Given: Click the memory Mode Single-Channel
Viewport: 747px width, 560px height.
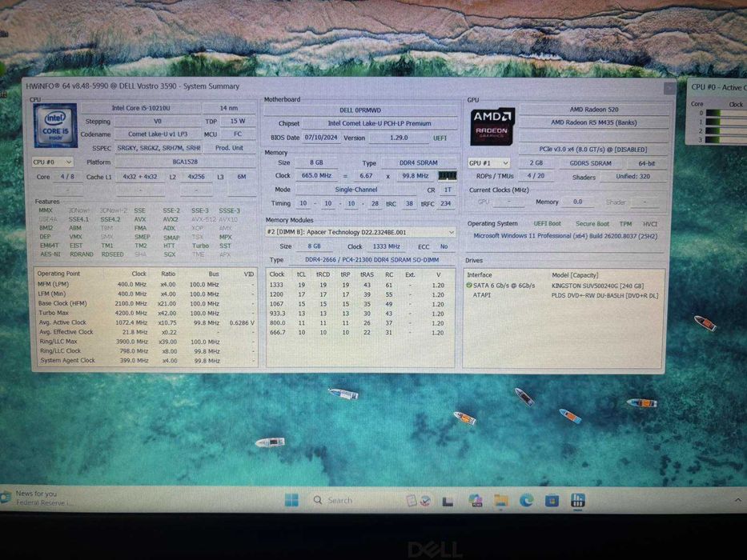Looking at the screenshot, I should point(355,190).
